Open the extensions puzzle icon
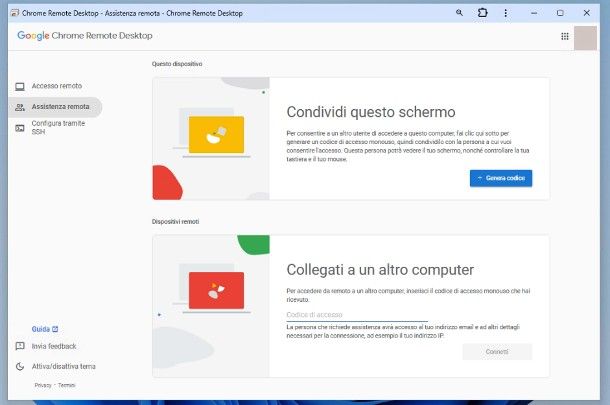Image resolution: width=610 pixels, height=405 pixels. coord(482,13)
